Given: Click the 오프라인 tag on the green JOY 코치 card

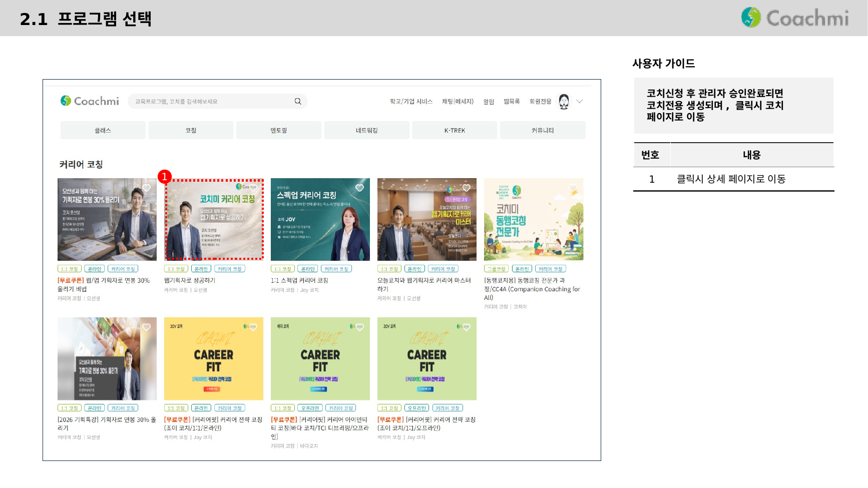Looking at the screenshot, I should [417, 408].
